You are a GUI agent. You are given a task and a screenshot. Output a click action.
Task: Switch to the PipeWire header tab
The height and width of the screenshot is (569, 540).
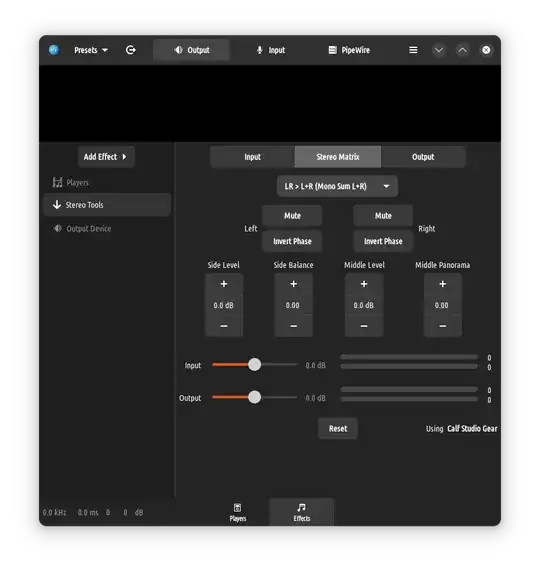pyautogui.click(x=349, y=50)
